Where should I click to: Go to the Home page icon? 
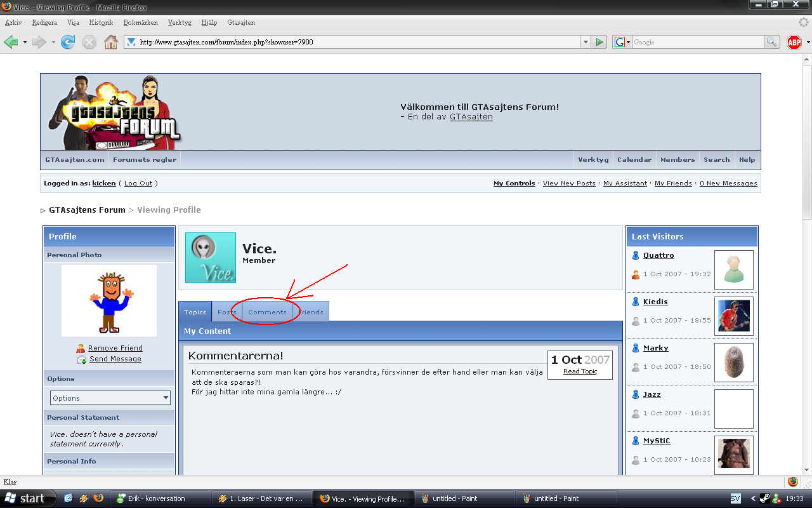coord(111,42)
